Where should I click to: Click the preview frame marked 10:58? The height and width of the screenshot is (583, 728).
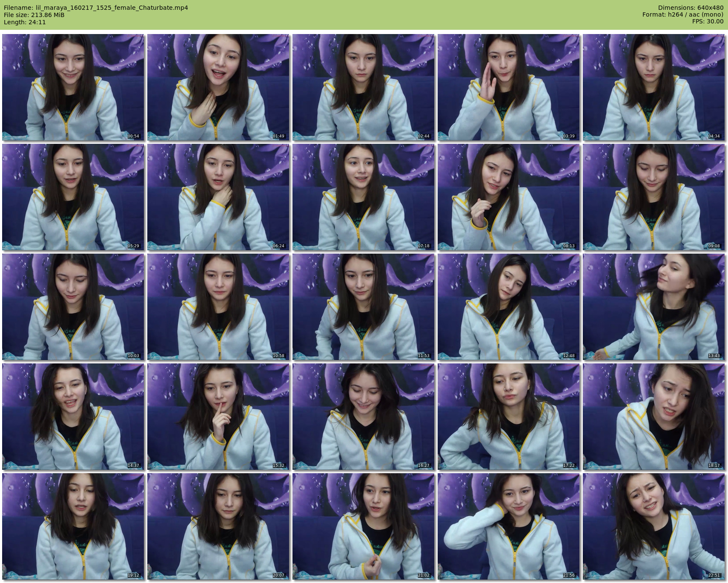point(218,307)
